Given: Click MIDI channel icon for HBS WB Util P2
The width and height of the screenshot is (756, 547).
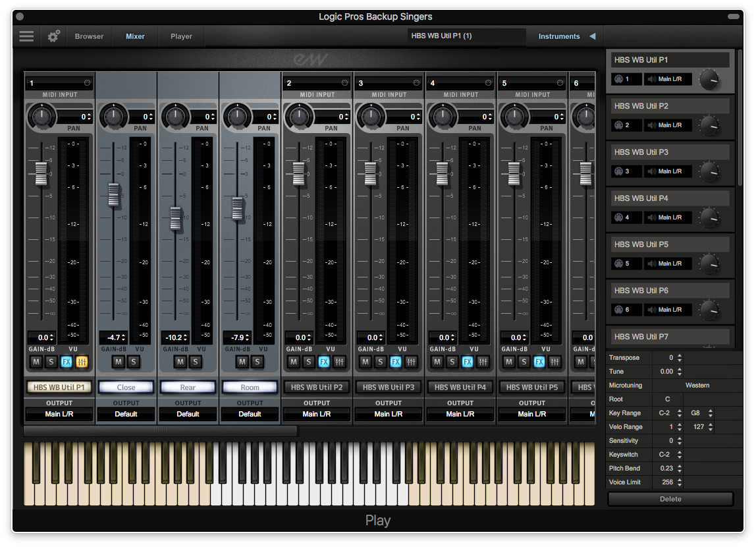Looking at the screenshot, I should tap(618, 125).
